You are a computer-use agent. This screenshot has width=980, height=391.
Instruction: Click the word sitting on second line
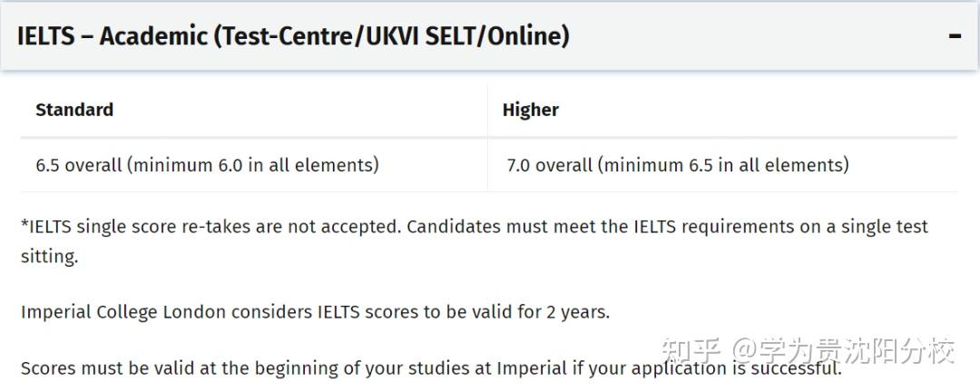(x=49, y=257)
